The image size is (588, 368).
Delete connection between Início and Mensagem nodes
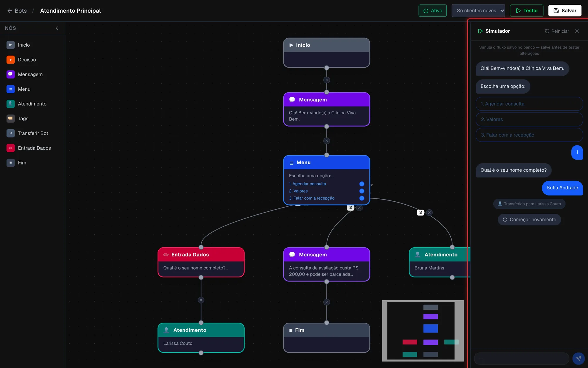pos(326,80)
